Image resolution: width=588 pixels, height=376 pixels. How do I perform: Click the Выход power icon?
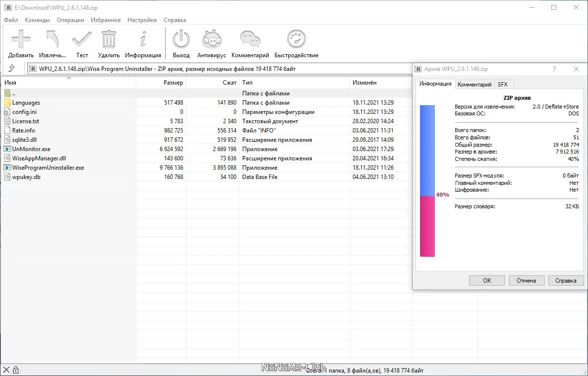coord(181,39)
